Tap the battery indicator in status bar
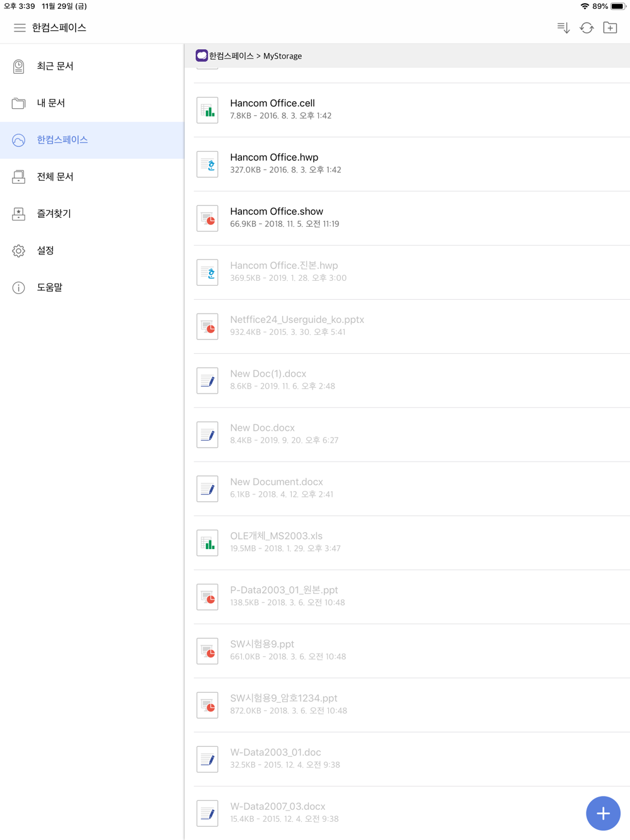 pos(618,6)
